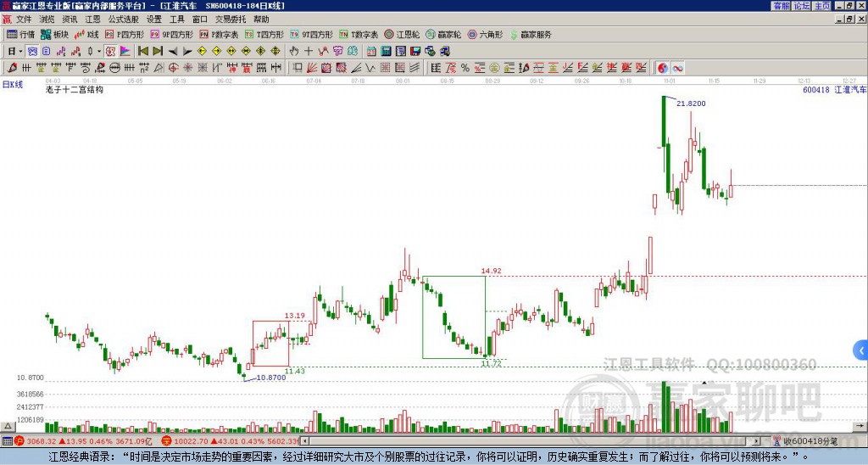The width and height of the screenshot is (868, 465).
Task: Open the 9P四方形 tool
Action: tap(171, 34)
